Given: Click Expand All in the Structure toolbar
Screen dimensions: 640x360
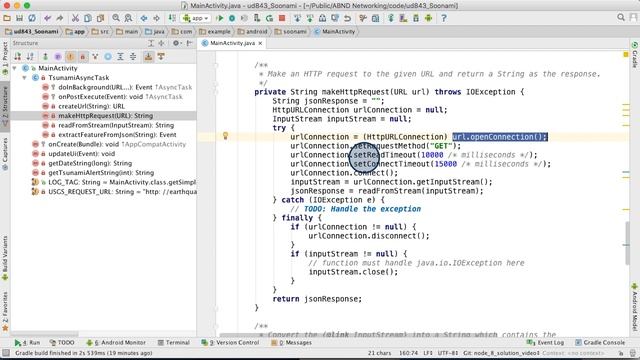Looking at the screenshot, I should [120, 57].
